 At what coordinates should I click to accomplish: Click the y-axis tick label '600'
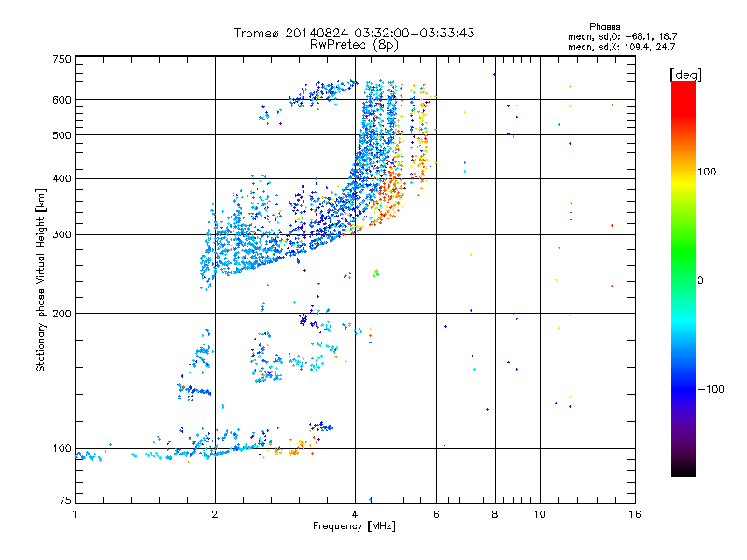(x=62, y=100)
